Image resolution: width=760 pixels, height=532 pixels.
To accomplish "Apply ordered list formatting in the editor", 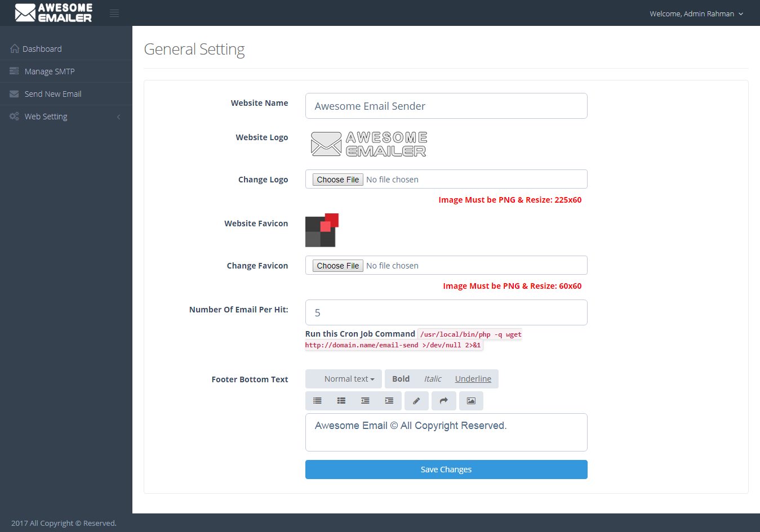I will pos(341,400).
